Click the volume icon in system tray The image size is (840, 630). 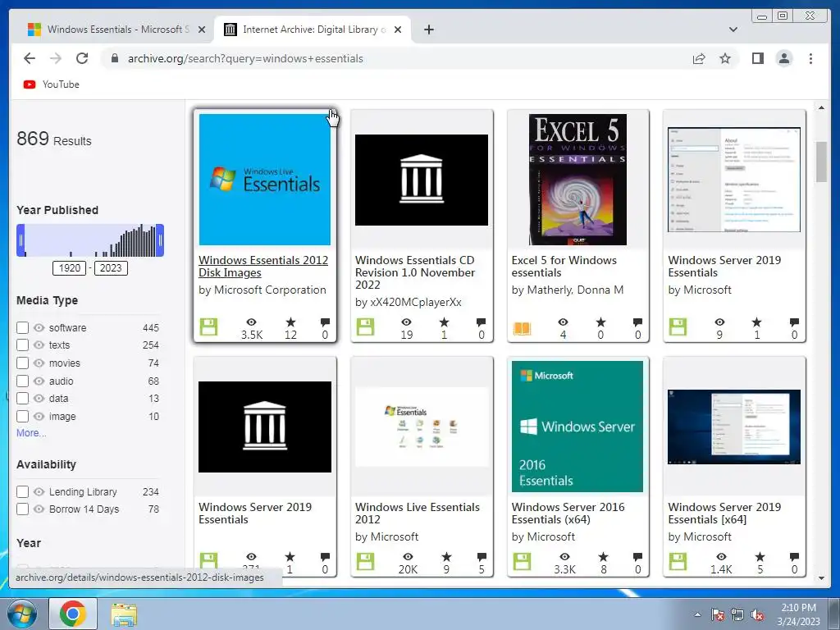(757, 614)
